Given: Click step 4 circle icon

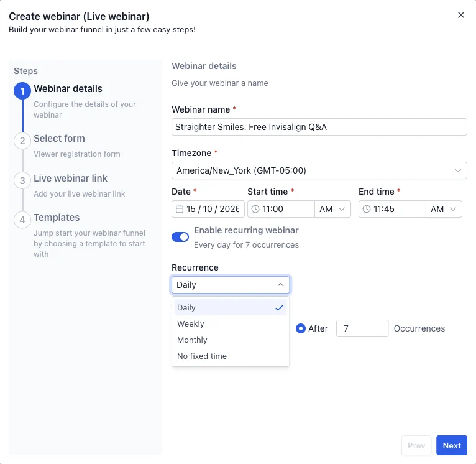Looking at the screenshot, I should (x=22, y=220).
